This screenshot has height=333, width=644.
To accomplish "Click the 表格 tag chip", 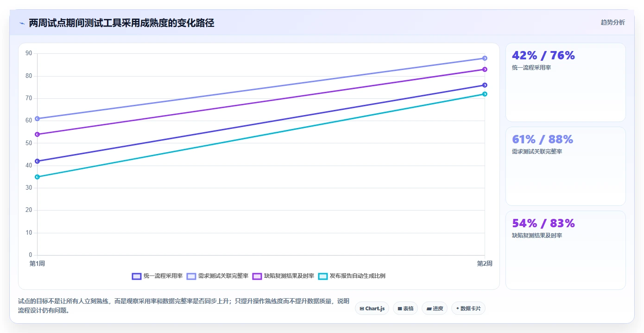I will coord(405,308).
